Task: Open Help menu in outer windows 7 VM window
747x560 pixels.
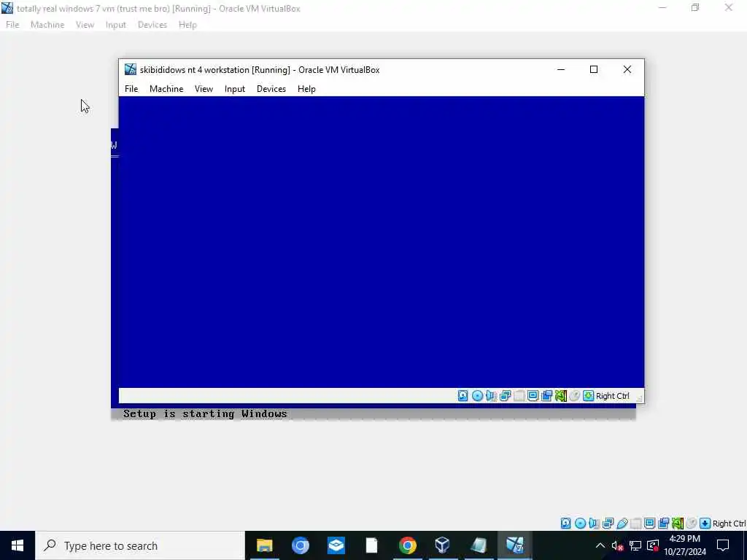Action: pyautogui.click(x=187, y=25)
